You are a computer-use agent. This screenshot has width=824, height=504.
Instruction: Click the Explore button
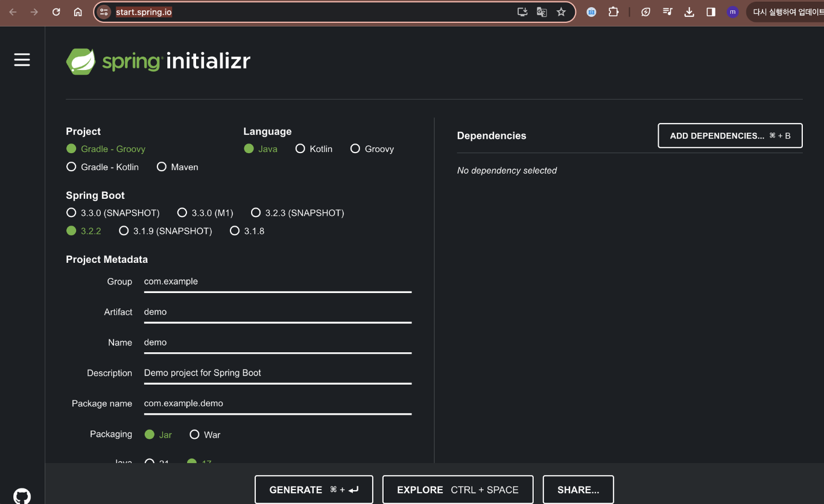tap(458, 490)
